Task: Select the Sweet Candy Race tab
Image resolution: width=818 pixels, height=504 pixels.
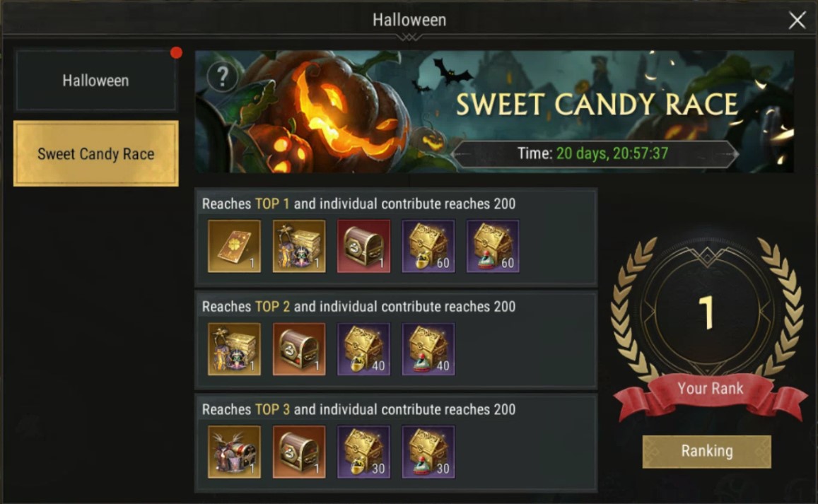Action: point(96,153)
